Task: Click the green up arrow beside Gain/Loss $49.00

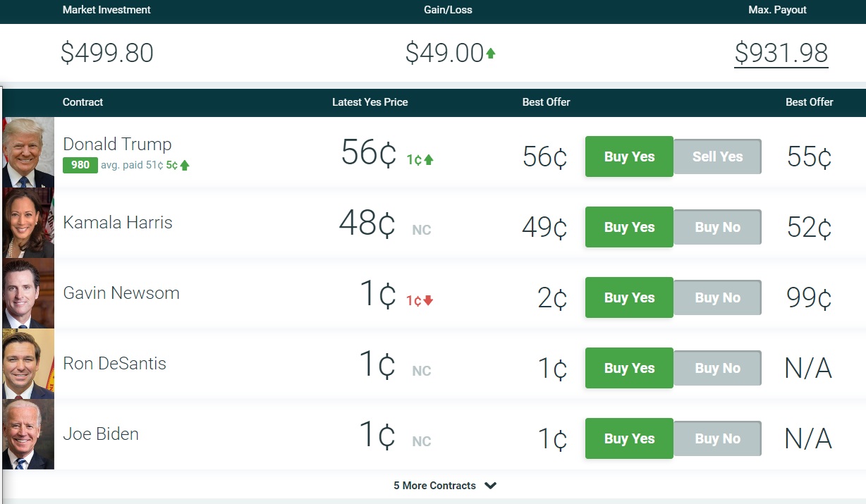Action: coord(491,53)
